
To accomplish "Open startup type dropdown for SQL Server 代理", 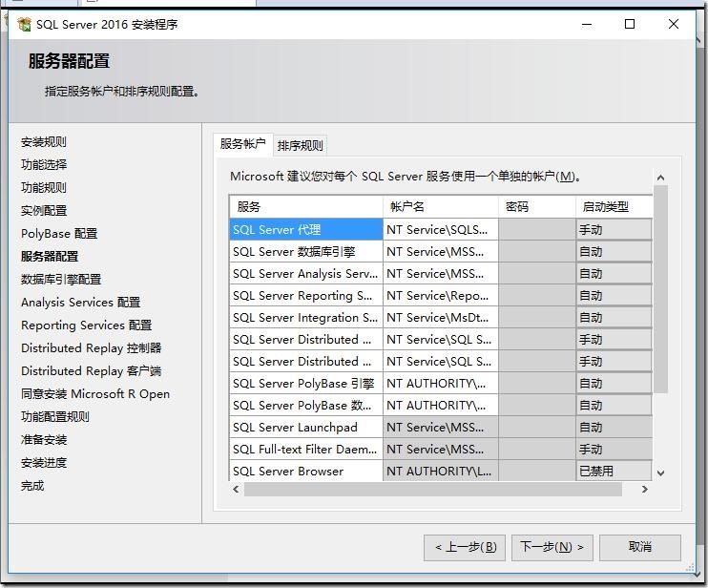I will pos(614,230).
